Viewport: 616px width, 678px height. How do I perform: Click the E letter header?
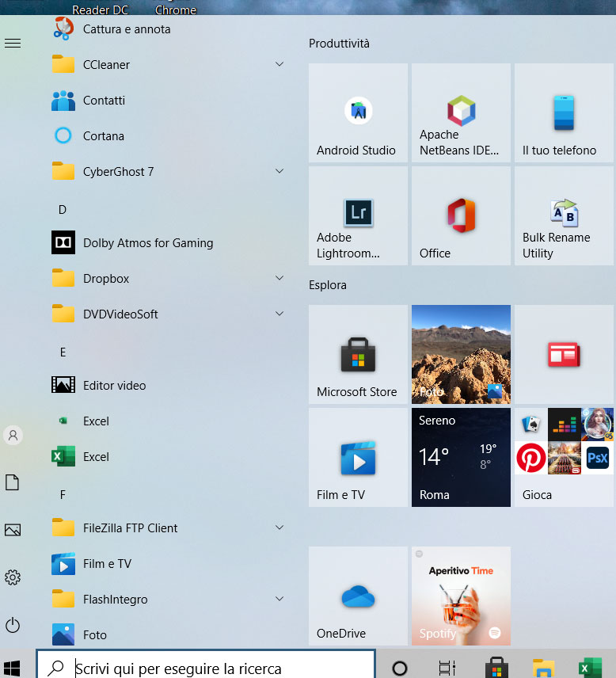63,352
